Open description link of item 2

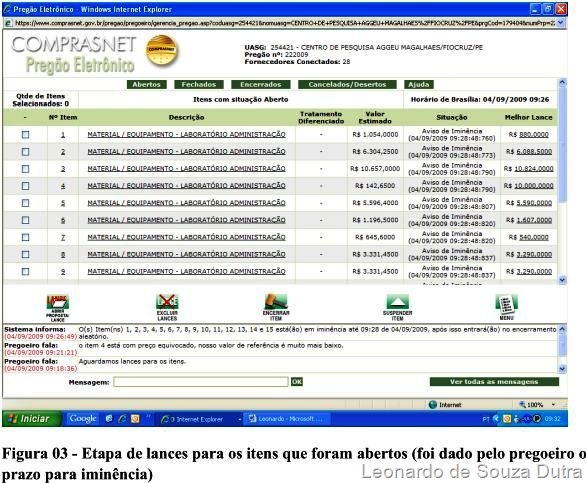tap(186, 151)
